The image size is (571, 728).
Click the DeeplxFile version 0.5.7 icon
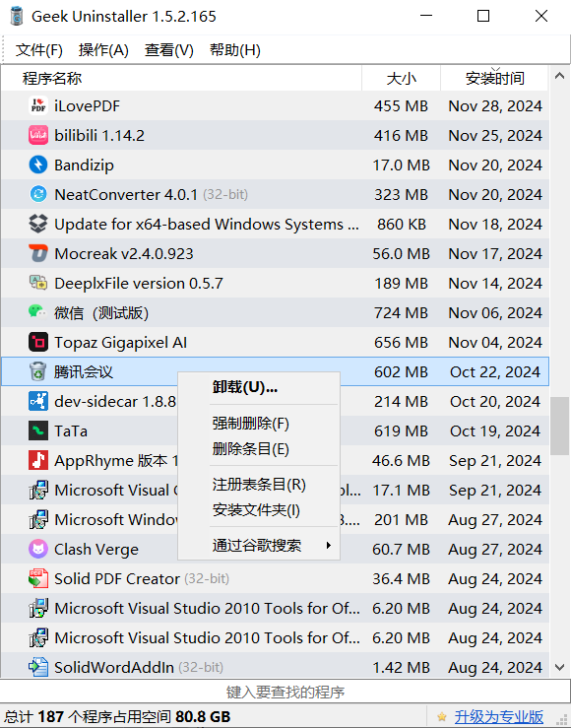coord(38,283)
